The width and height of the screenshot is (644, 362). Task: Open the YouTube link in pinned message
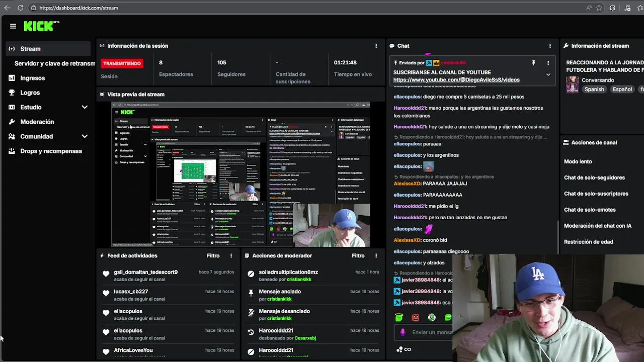(x=456, y=80)
